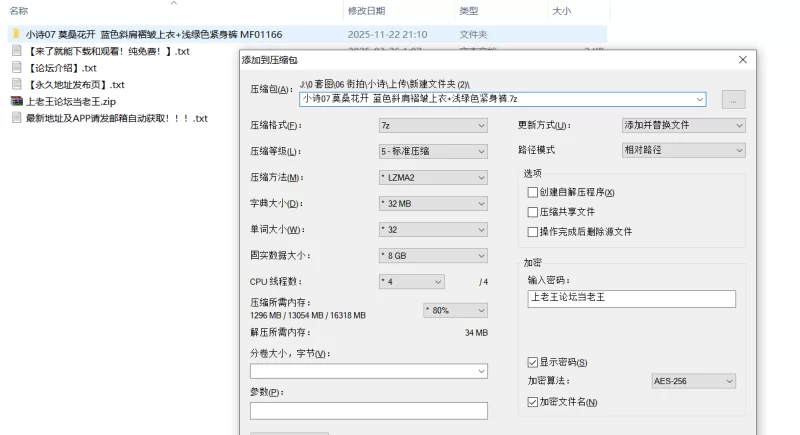Image resolution: width=800 pixels, height=435 pixels.
Task: Open memory usage 80% dropdown
Action: [x=456, y=310]
